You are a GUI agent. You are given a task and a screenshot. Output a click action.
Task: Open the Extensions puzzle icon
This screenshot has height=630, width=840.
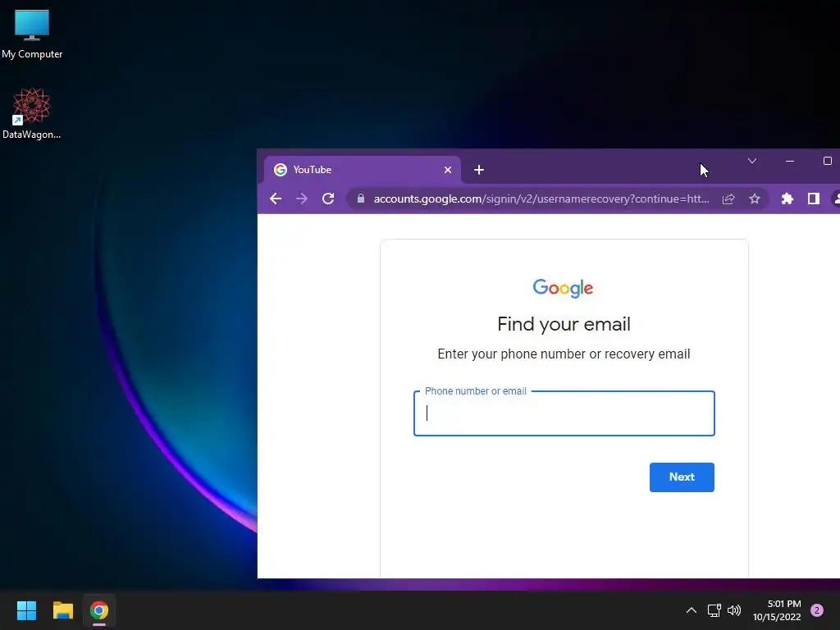(x=787, y=199)
